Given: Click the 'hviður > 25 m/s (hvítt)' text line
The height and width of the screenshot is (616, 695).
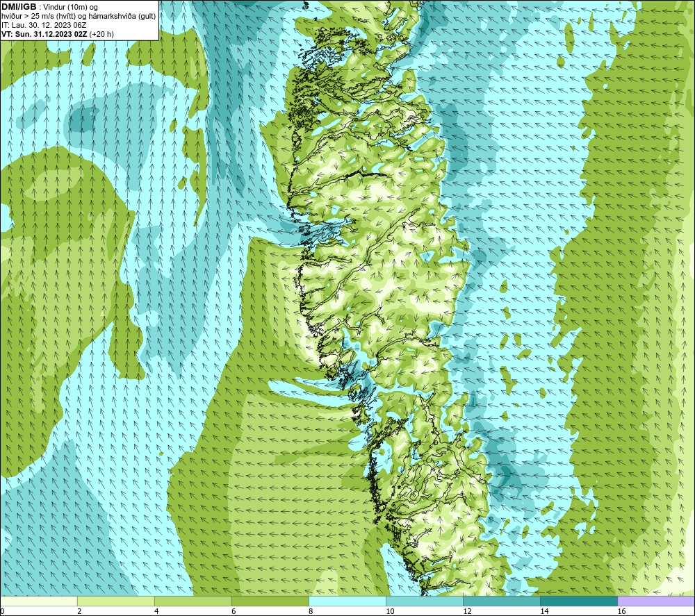Looking at the screenshot, I should (x=79, y=17).
